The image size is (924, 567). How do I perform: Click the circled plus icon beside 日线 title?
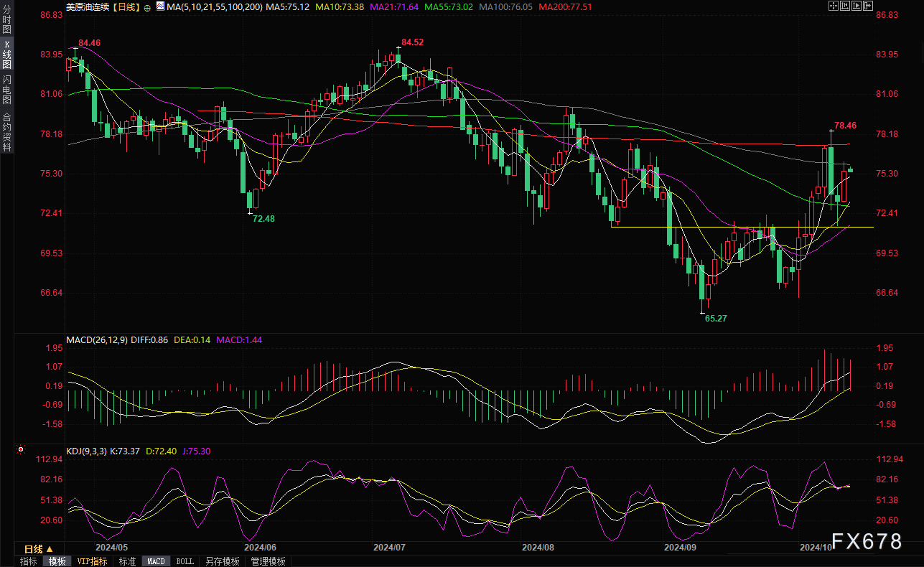[x=147, y=7]
